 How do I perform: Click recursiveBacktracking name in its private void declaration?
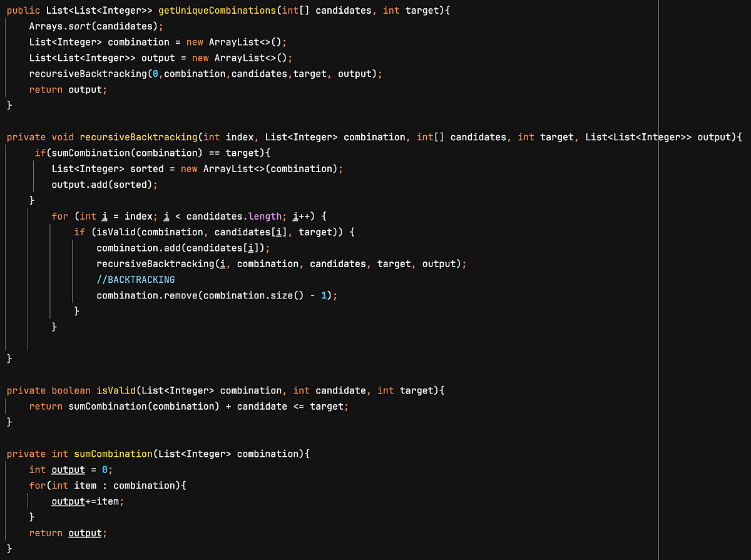138,136
